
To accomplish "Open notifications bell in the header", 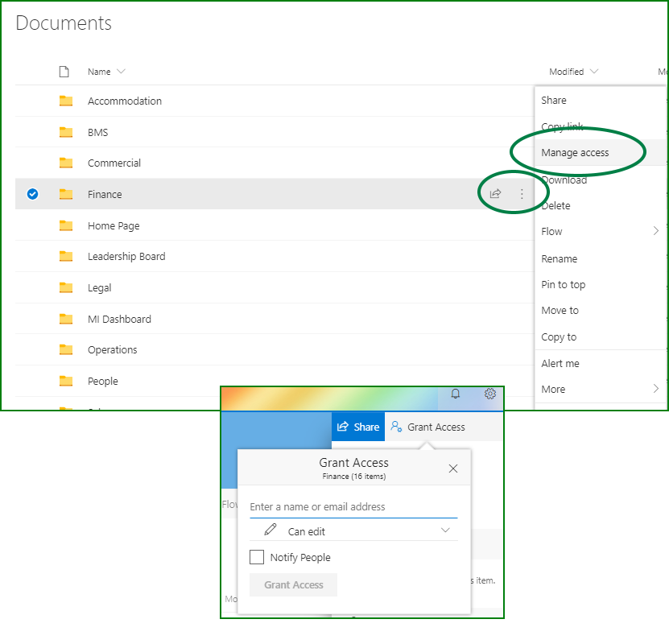I will (456, 393).
